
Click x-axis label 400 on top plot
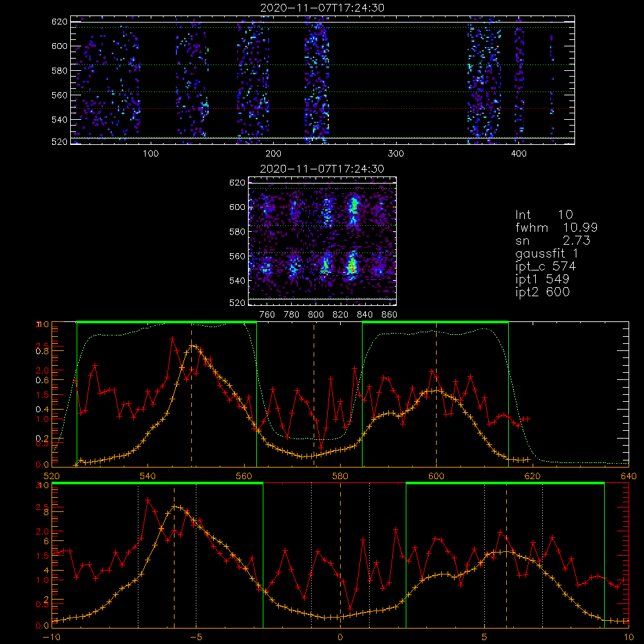518,154
